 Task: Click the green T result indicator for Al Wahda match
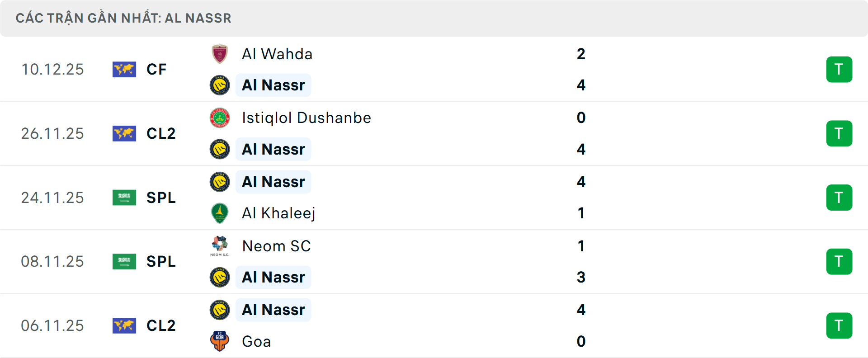840,69
